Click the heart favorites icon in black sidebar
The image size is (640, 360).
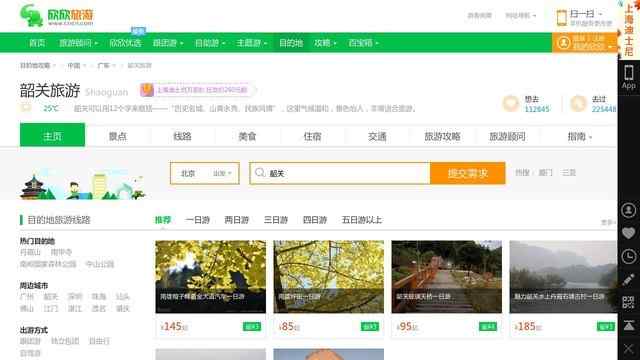[629, 233]
